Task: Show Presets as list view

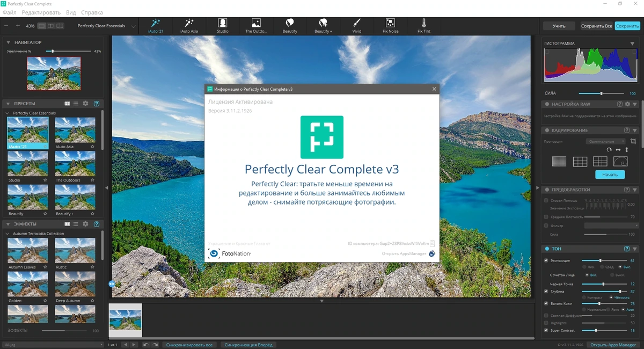Action: click(x=76, y=103)
